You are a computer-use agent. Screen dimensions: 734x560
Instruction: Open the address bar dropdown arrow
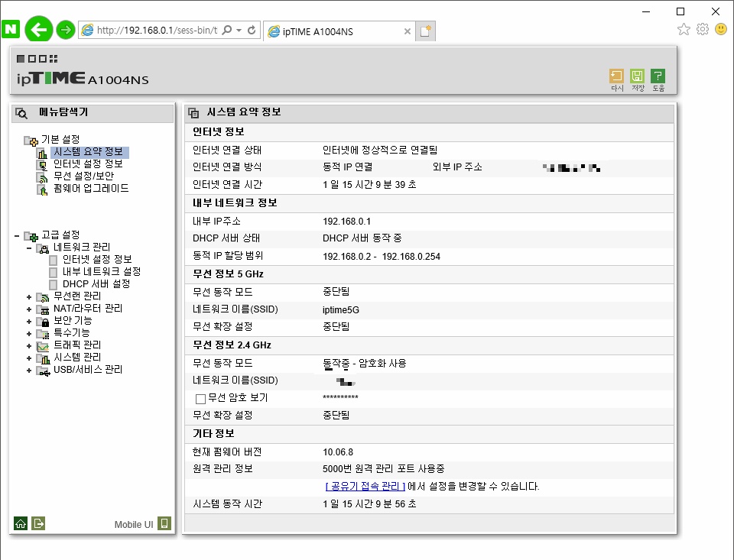tap(239, 31)
